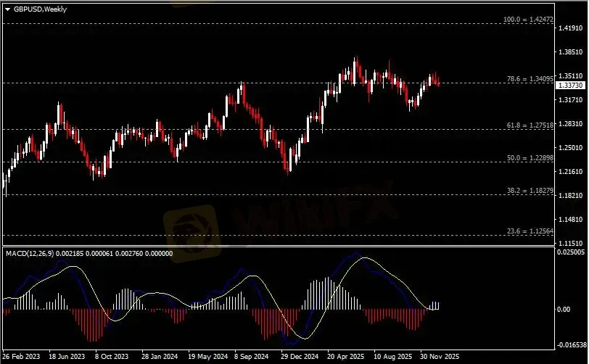This screenshot has height=364, width=589.
Task: Select the GBPUSD,Weekly chart title
Action: 37,8
